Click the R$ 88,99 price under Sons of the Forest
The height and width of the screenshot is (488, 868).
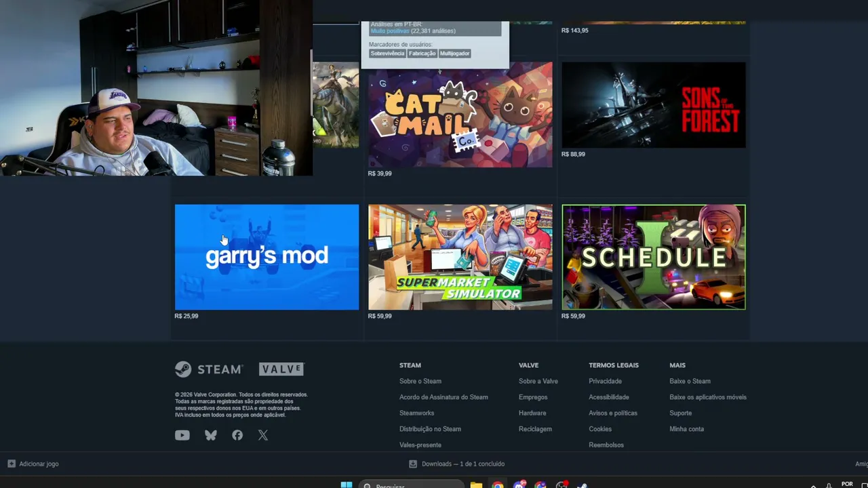[573, 154]
